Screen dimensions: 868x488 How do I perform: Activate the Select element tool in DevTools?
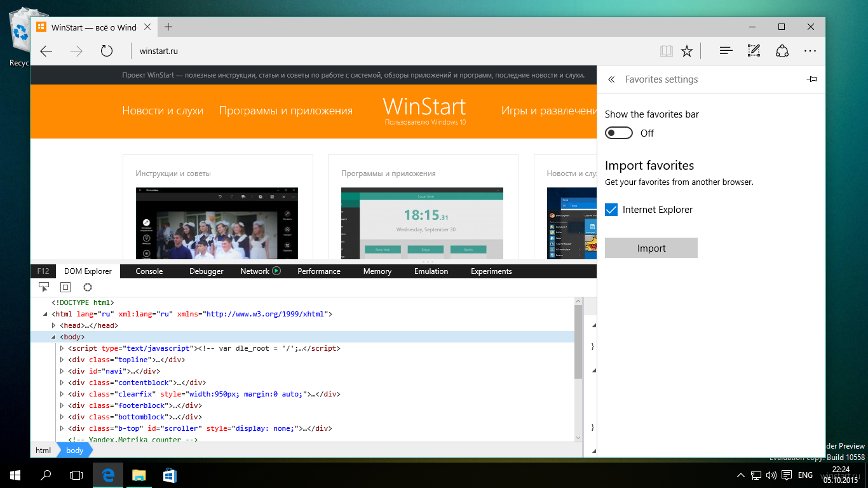click(44, 287)
